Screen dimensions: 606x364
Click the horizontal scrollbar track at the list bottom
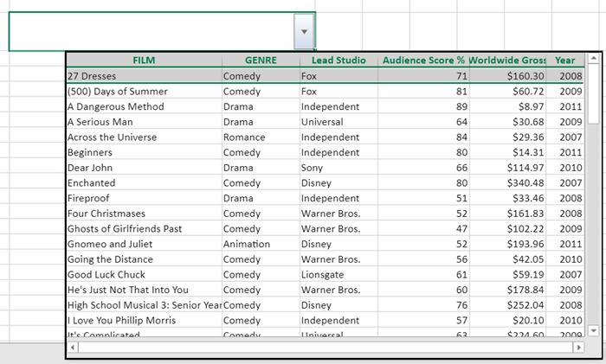pyautogui.click(x=325, y=347)
